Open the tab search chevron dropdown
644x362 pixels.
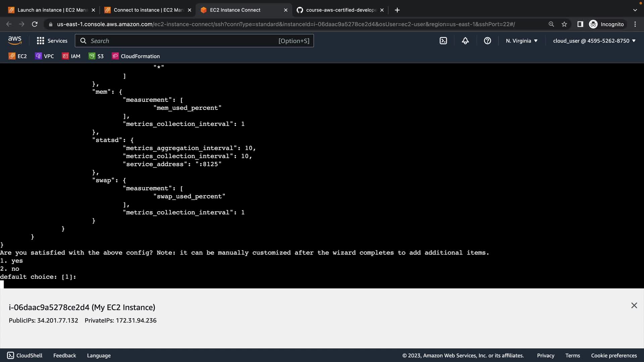point(635,10)
